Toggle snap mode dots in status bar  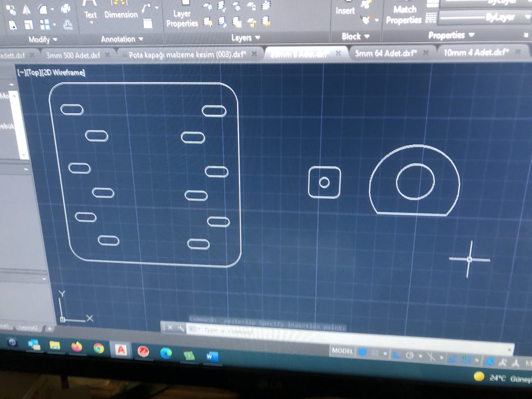pos(375,353)
